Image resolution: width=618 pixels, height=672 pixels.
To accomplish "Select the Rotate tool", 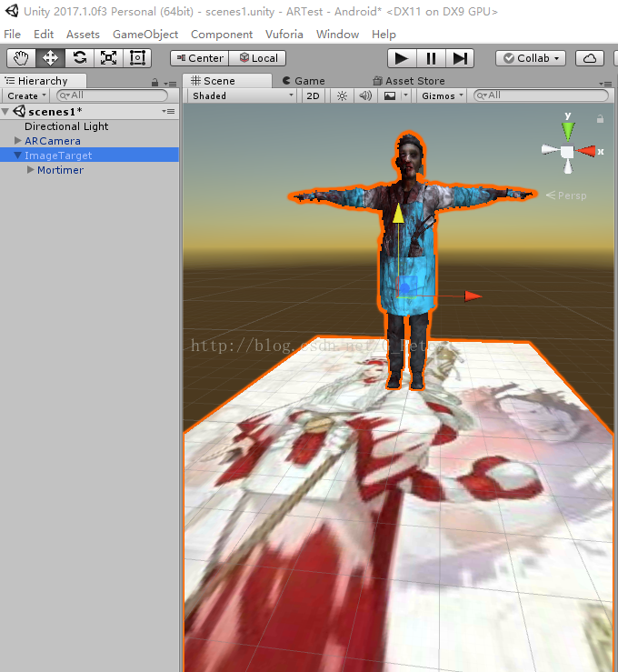I will pos(79,58).
